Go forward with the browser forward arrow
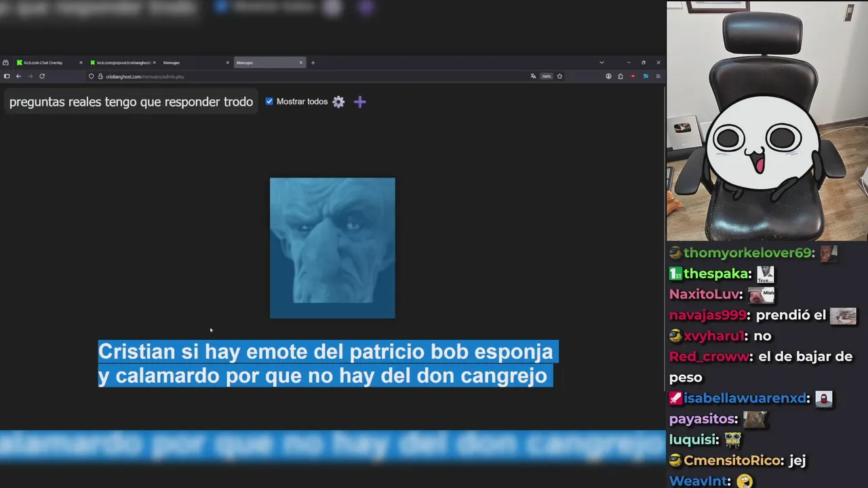868x488 pixels. 30,76
